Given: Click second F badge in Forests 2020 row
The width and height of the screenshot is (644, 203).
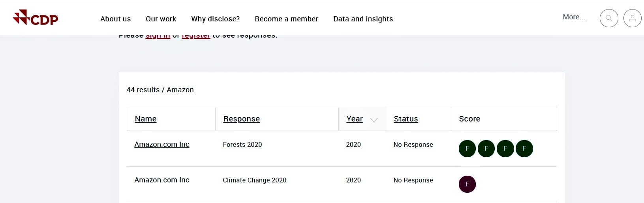Looking at the screenshot, I should click(486, 149).
